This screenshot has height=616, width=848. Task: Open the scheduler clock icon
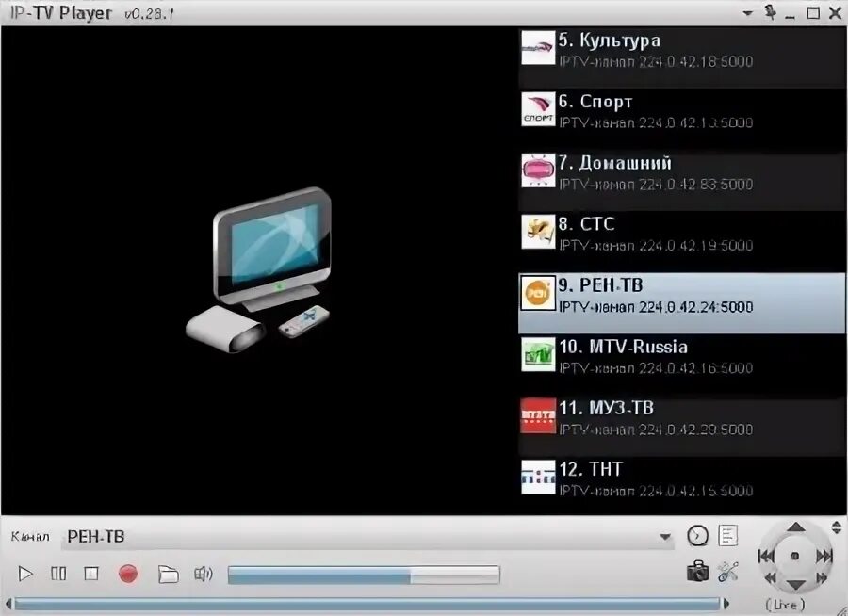tap(697, 536)
